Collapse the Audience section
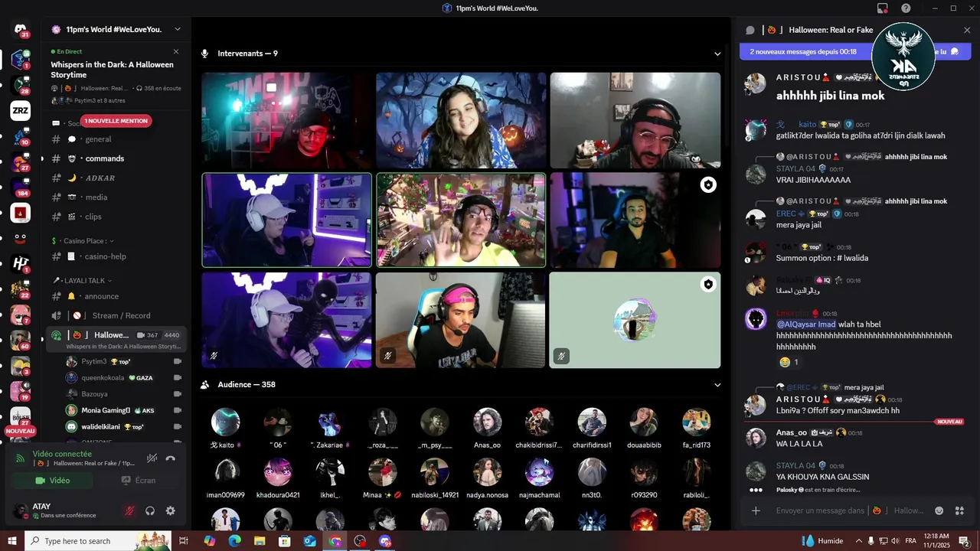The width and height of the screenshot is (980, 551). pos(717,385)
